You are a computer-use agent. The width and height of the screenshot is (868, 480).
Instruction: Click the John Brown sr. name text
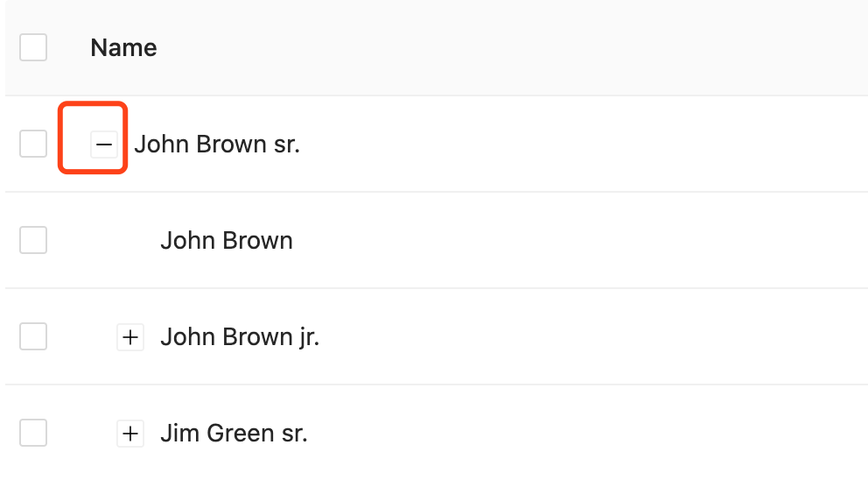coord(217,145)
